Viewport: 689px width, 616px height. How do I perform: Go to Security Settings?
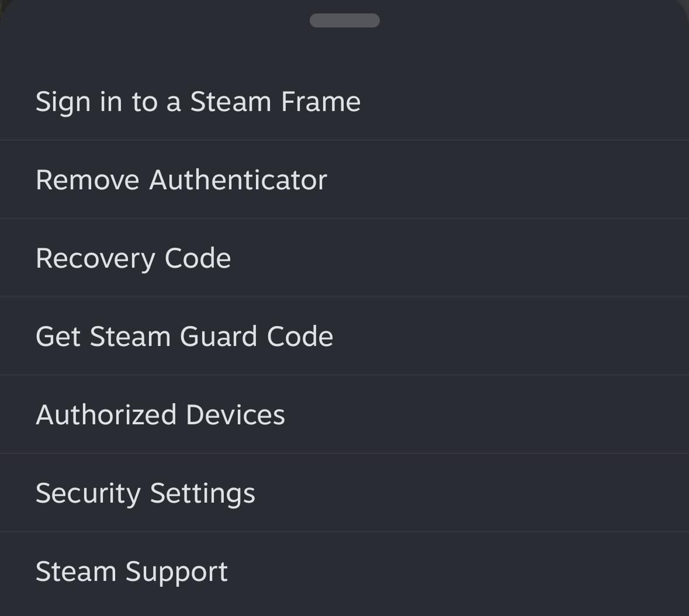click(146, 493)
